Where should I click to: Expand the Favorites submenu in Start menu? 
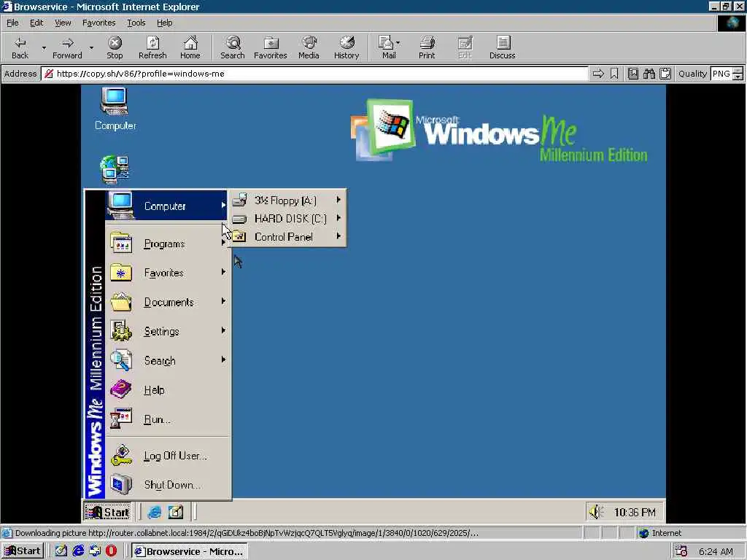coord(168,273)
